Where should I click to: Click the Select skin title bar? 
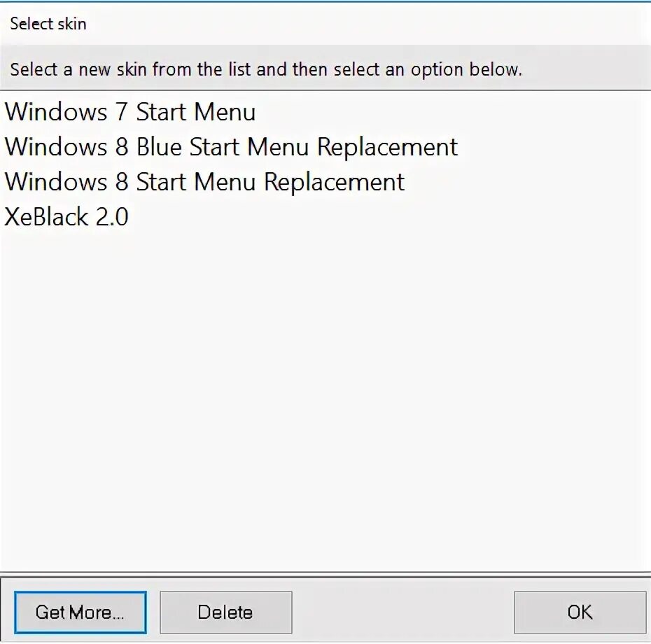pyautogui.click(x=48, y=24)
